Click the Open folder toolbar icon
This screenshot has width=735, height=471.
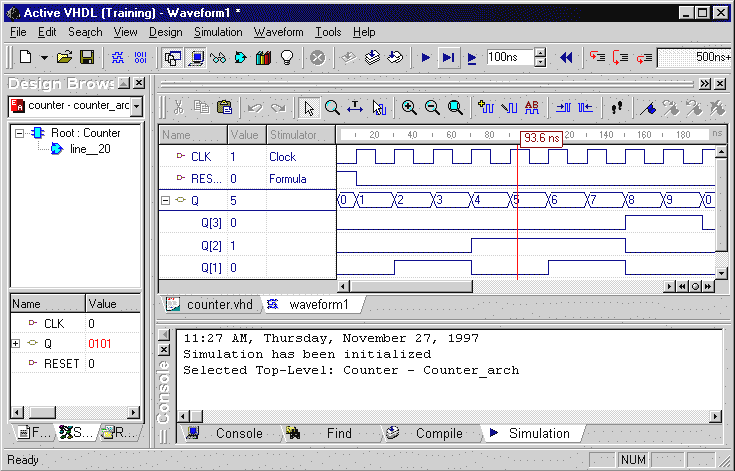(65, 58)
